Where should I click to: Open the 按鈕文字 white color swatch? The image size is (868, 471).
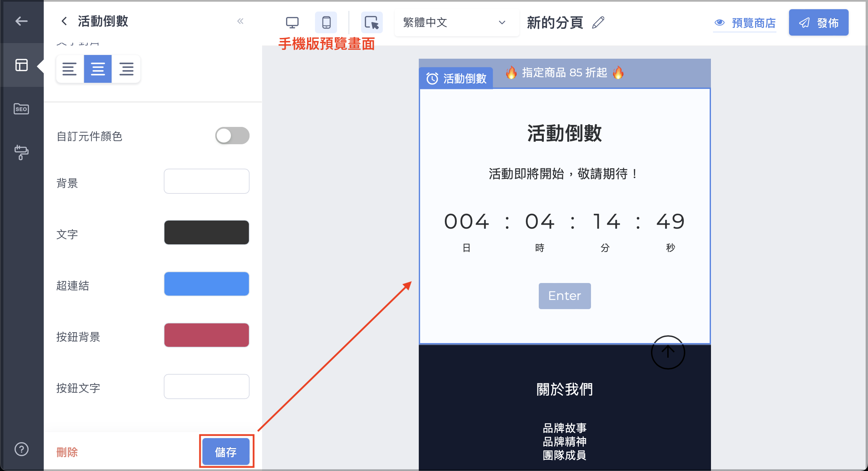[206, 387]
